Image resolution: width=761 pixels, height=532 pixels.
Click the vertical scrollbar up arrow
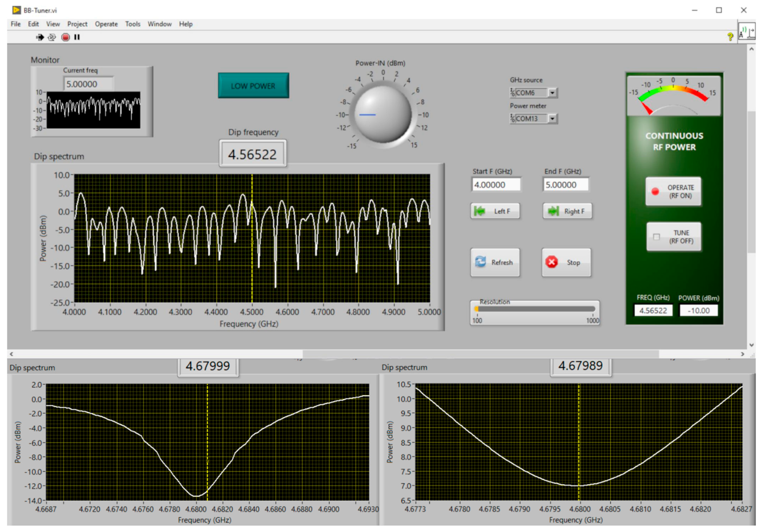pos(751,49)
